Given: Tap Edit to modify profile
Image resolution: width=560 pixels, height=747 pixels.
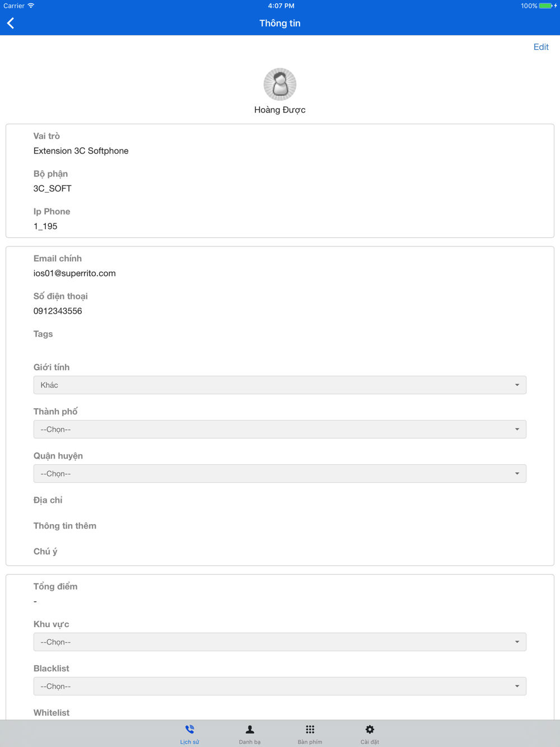Looking at the screenshot, I should [x=541, y=47].
